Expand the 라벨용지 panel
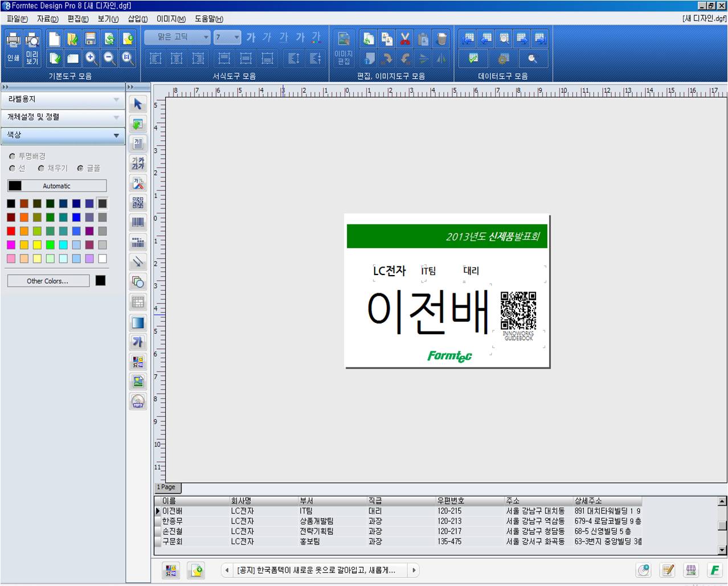The height and width of the screenshot is (586, 728). pyautogui.click(x=63, y=99)
